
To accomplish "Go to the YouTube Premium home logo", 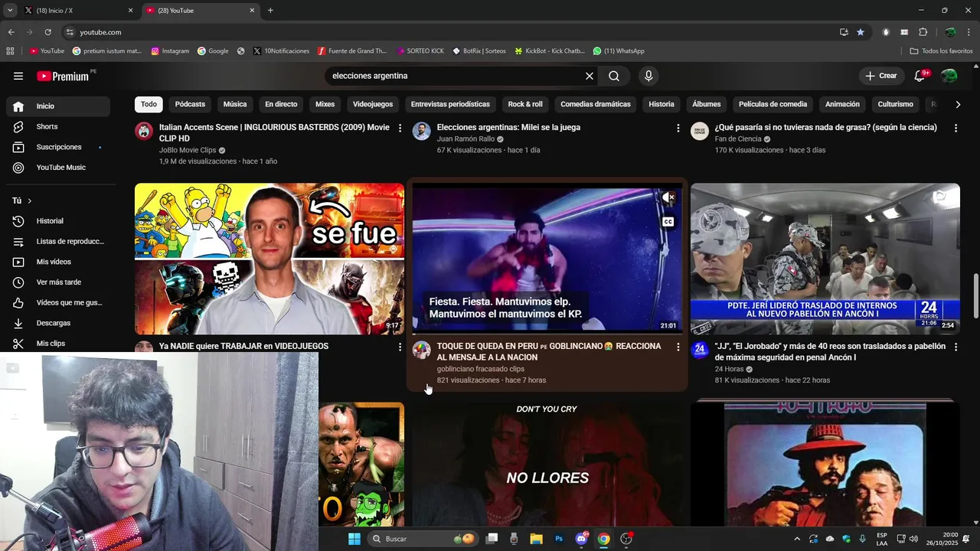I will [64, 76].
